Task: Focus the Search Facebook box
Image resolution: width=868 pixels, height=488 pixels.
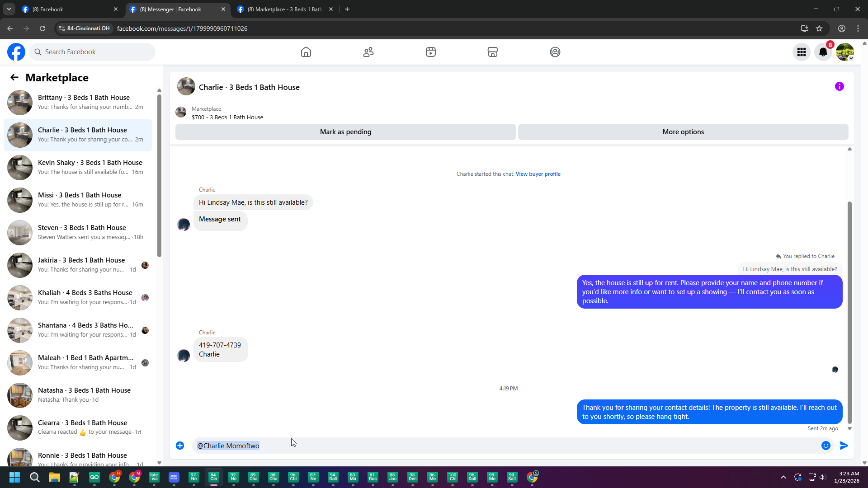Action: [x=92, y=52]
